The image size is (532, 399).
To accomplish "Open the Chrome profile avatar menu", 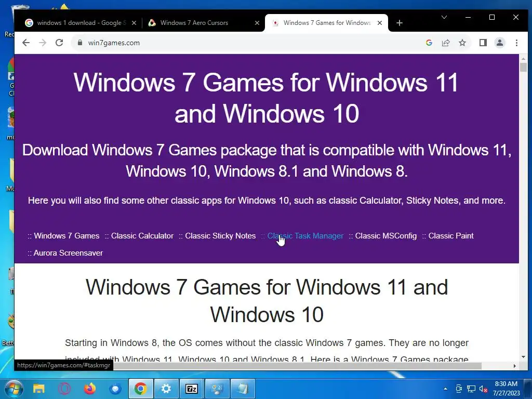I will click(x=500, y=43).
